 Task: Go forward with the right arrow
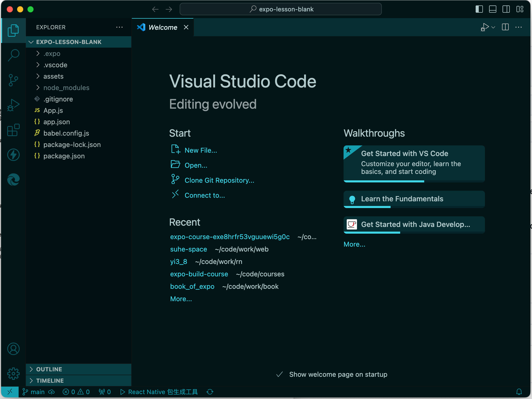(x=169, y=9)
